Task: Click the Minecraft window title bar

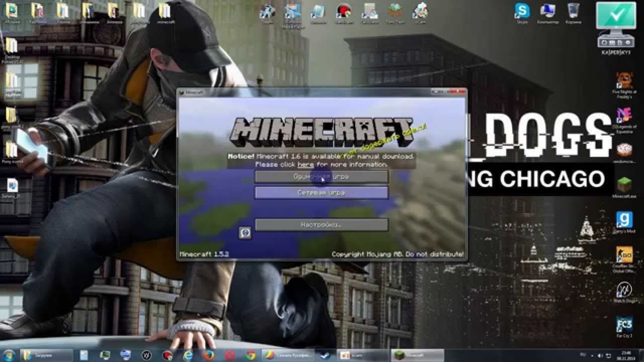Action: point(322,93)
